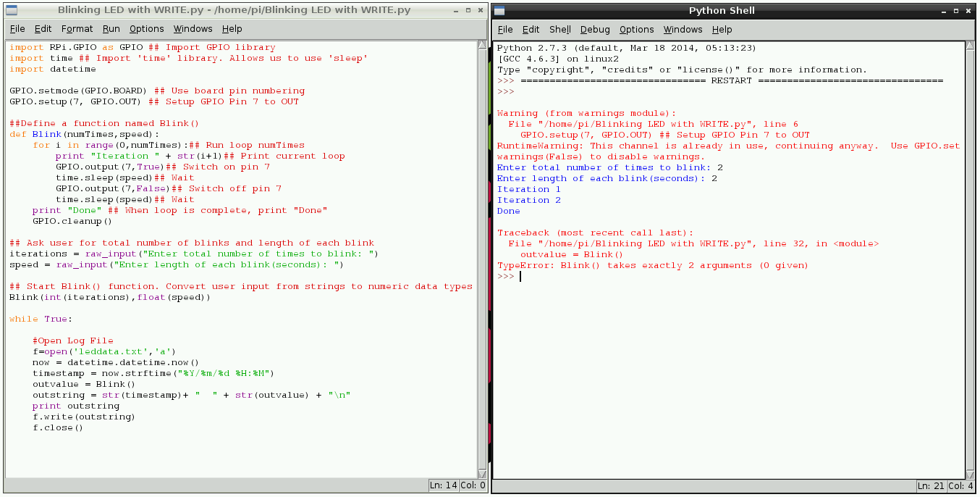Screen dimensions: 980x497
Task: Open the editor window's system menu icon
Action: (11, 10)
